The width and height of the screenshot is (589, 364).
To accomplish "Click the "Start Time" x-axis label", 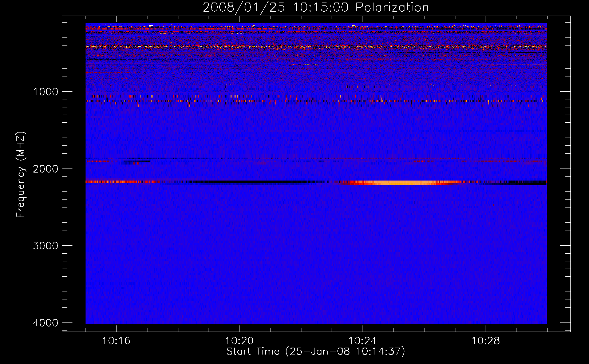I will [315, 352].
